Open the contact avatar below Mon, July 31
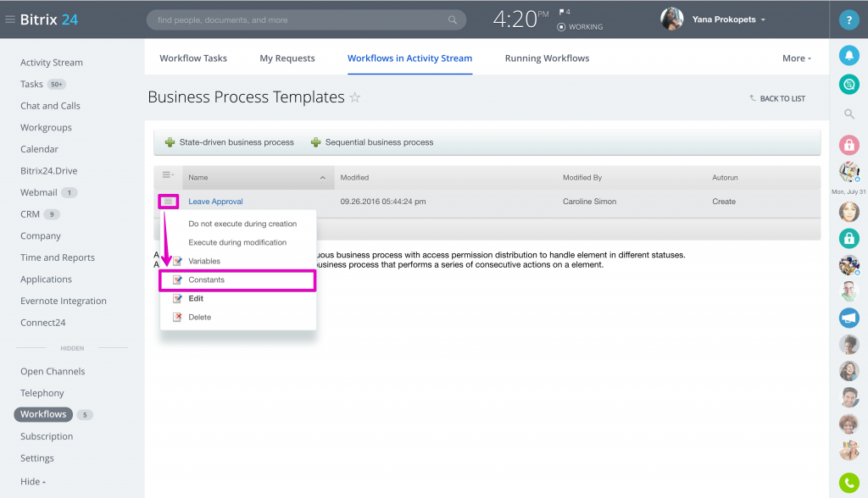 click(x=849, y=212)
